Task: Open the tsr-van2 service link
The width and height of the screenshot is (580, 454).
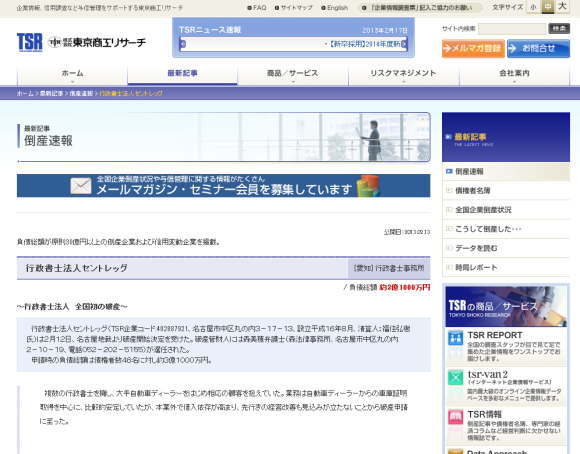Action: 488,374
